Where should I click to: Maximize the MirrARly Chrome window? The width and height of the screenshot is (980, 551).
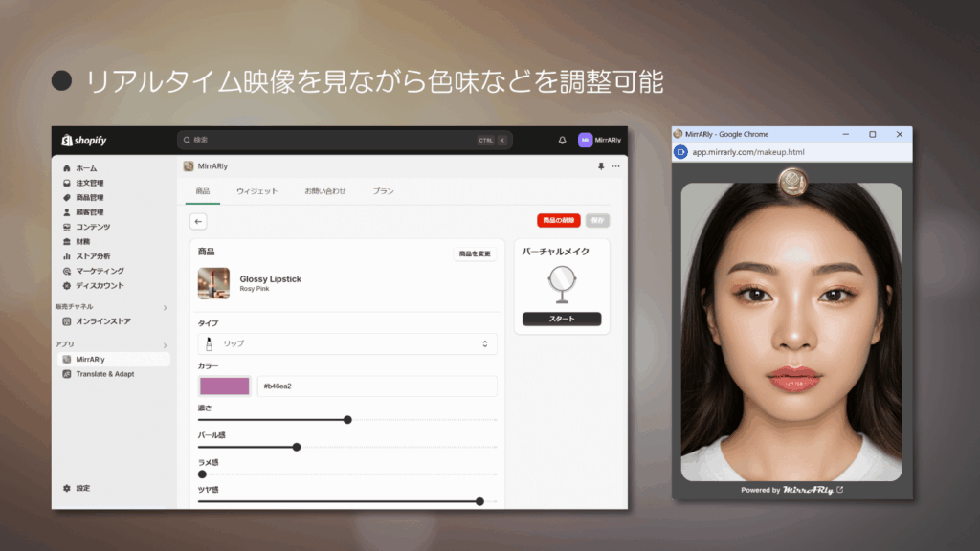point(873,134)
